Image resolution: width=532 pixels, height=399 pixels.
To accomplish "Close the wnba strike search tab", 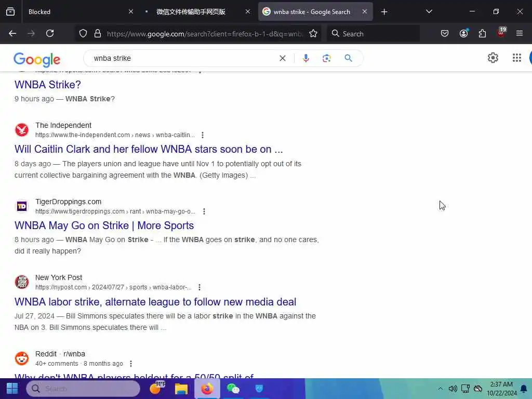I will click(364, 11).
